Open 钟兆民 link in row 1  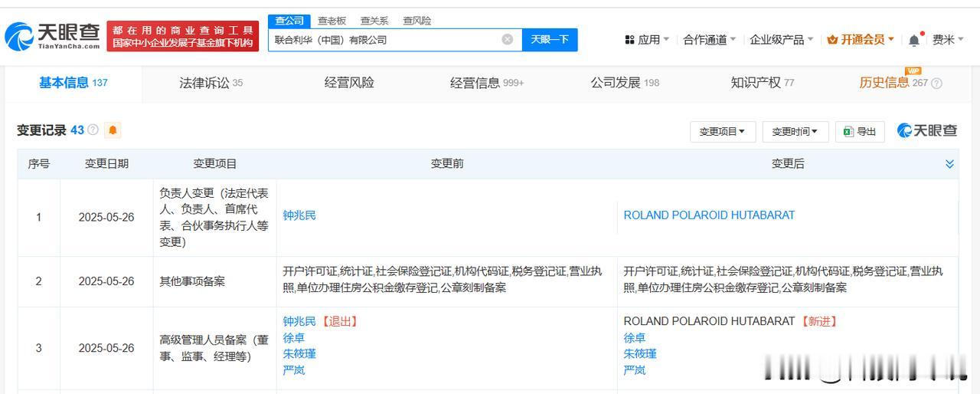[x=299, y=215]
